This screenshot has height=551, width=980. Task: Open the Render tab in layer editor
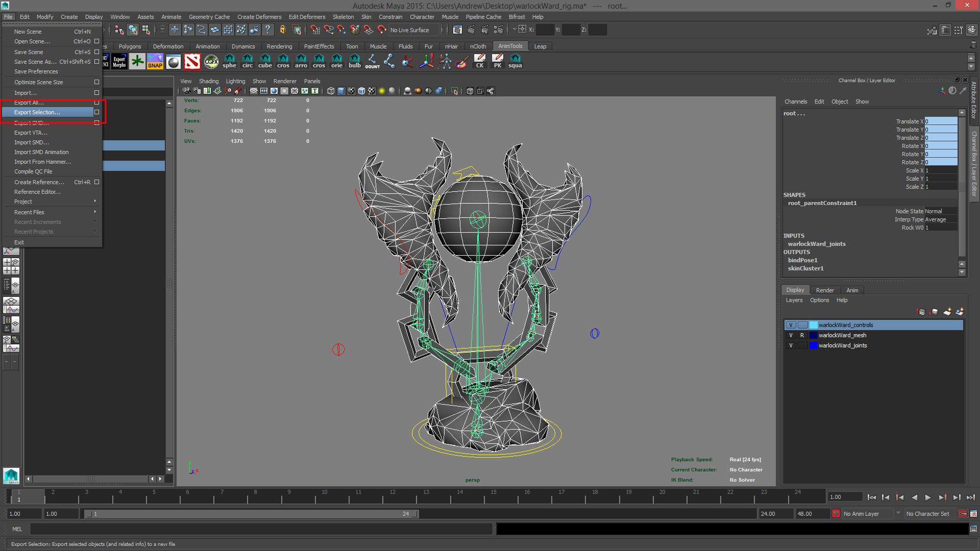click(x=824, y=290)
